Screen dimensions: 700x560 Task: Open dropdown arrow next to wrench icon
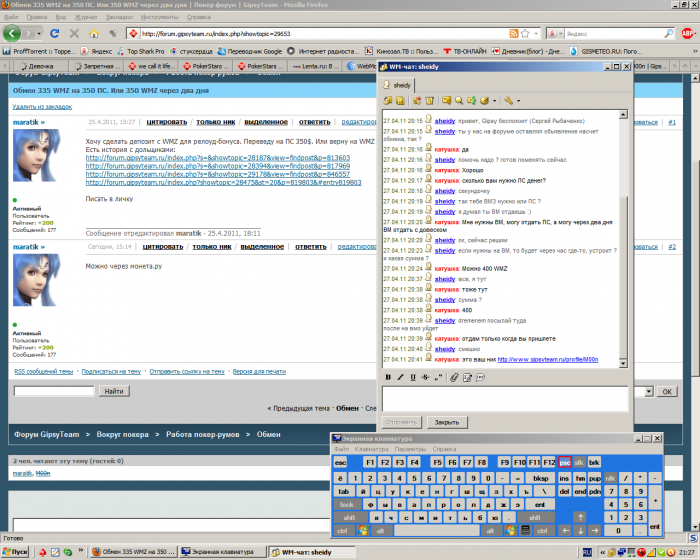pyautogui.click(x=518, y=101)
